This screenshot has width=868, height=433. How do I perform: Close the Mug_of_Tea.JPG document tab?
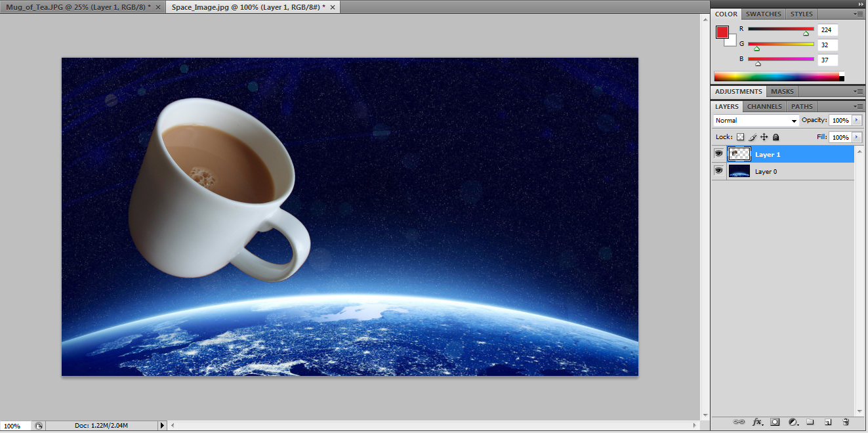tap(158, 7)
